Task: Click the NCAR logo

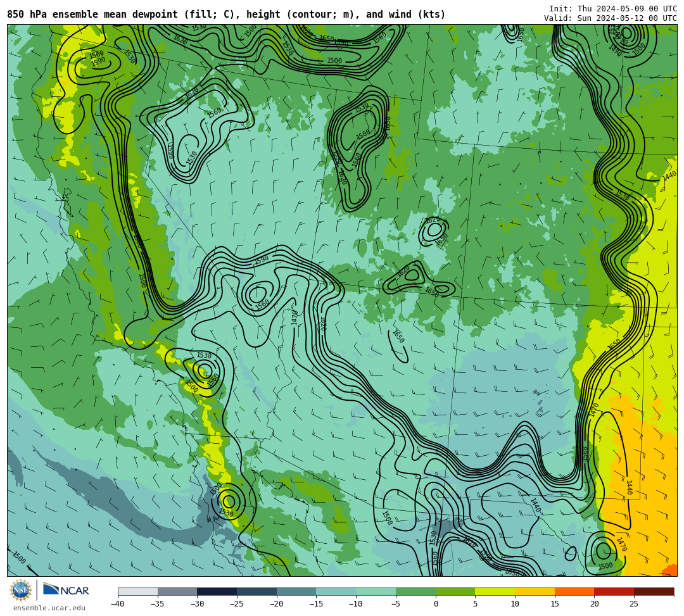Action: [66, 591]
